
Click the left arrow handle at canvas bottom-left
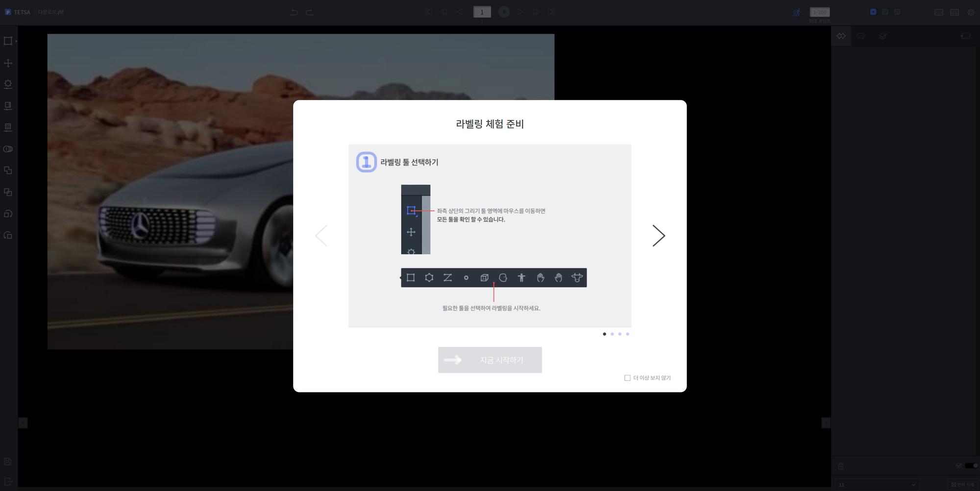(x=23, y=422)
